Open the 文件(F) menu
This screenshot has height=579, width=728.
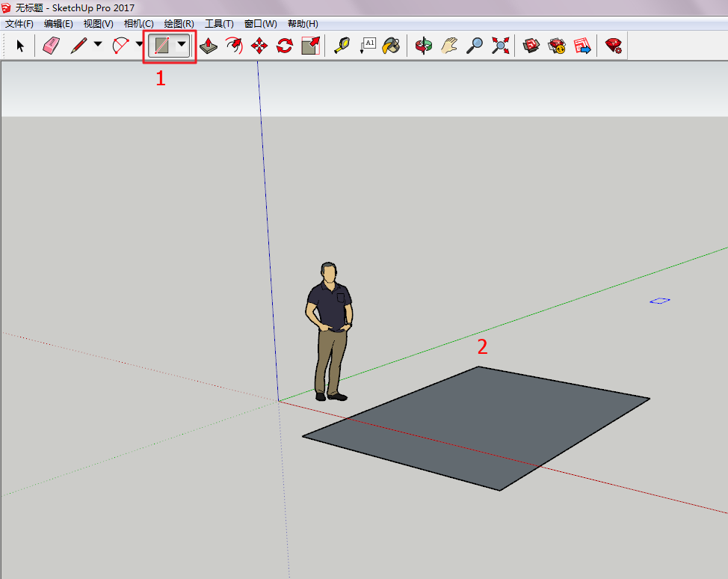tap(19, 24)
